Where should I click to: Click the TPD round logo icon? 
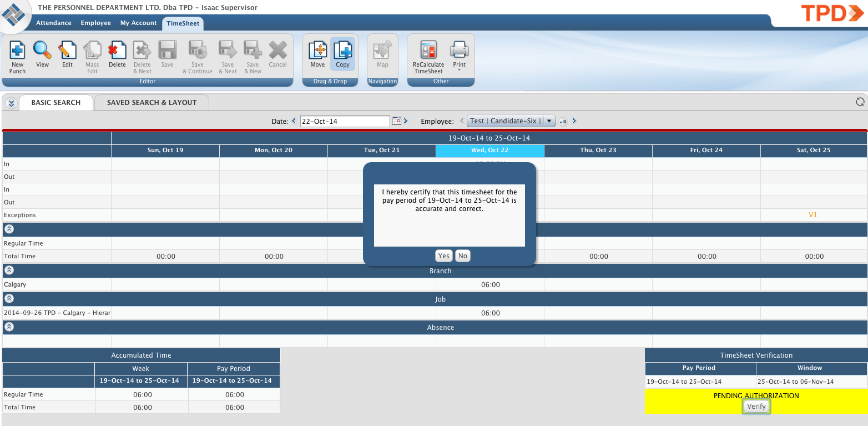pos(14,15)
